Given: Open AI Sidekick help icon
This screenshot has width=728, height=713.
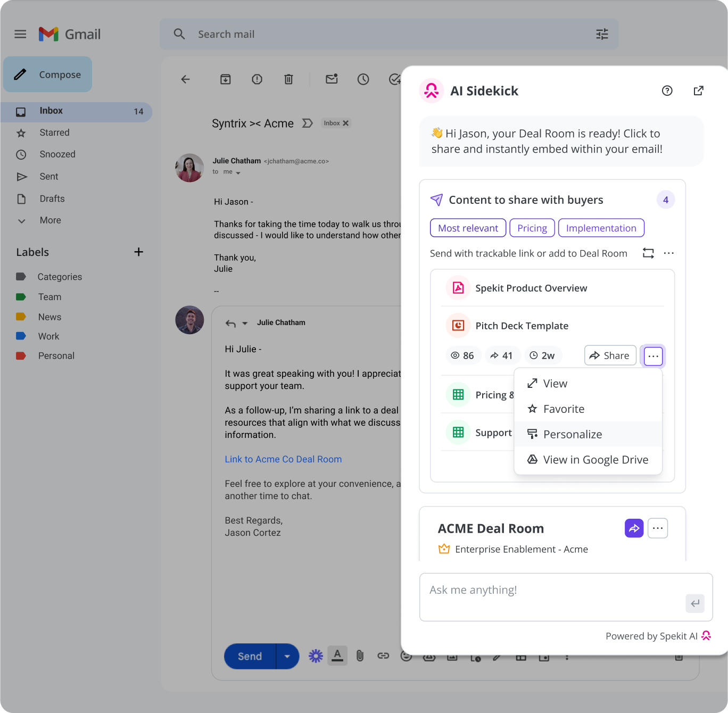Looking at the screenshot, I should [667, 90].
